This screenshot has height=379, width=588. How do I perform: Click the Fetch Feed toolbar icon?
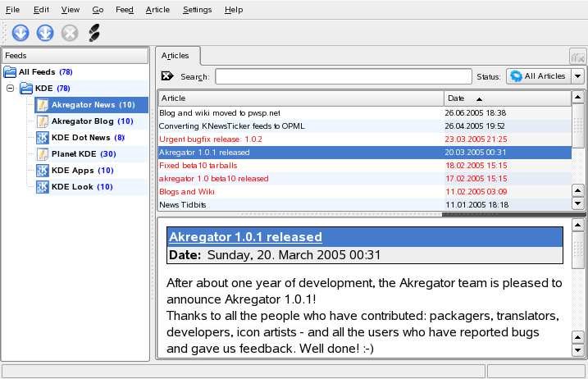[x=21, y=34]
